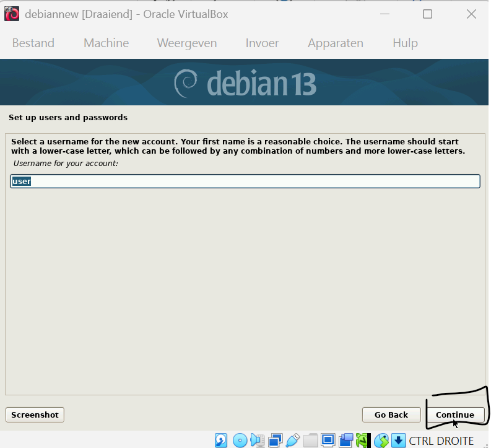Click the Continue button

click(x=455, y=415)
